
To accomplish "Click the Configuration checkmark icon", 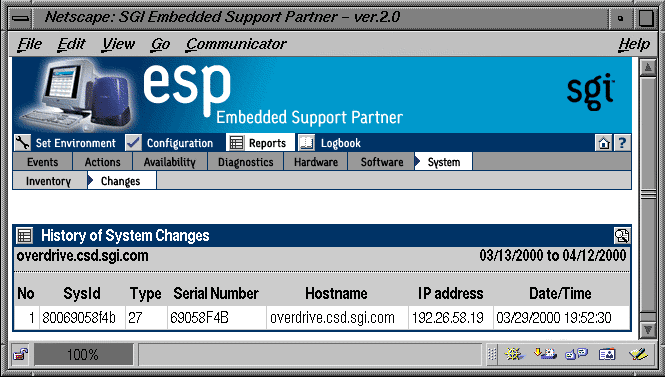I will point(133,143).
